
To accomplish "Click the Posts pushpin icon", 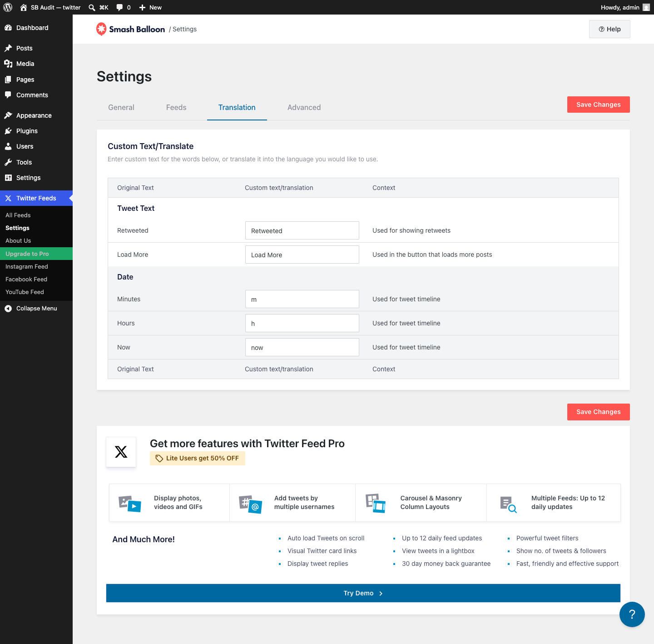I will (8, 48).
